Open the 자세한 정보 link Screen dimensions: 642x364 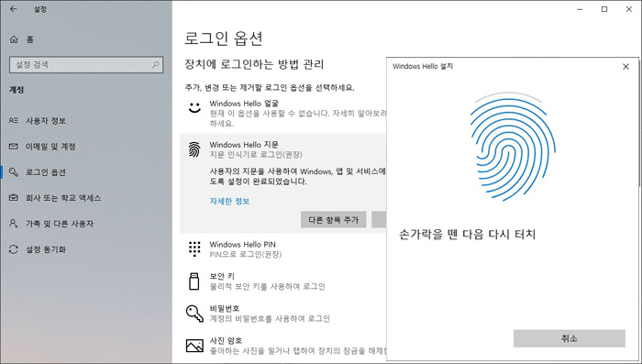pos(229,202)
